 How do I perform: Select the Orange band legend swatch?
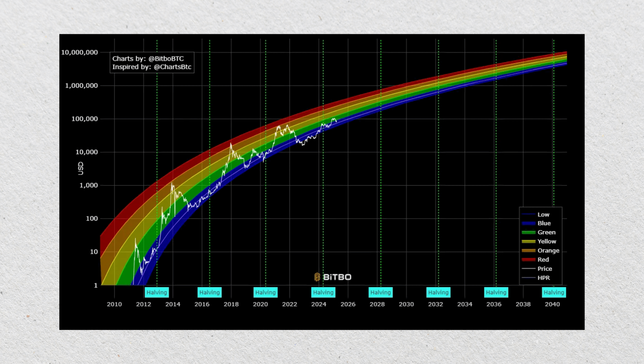pos(528,251)
